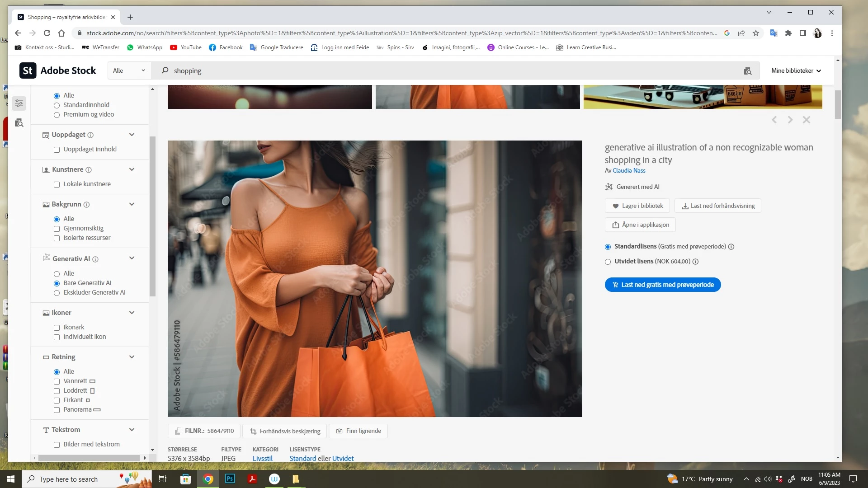Viewport: 868px width, 488px height.
Task: Click the Adobe Stock logo
Action: (x=58, y=71)
